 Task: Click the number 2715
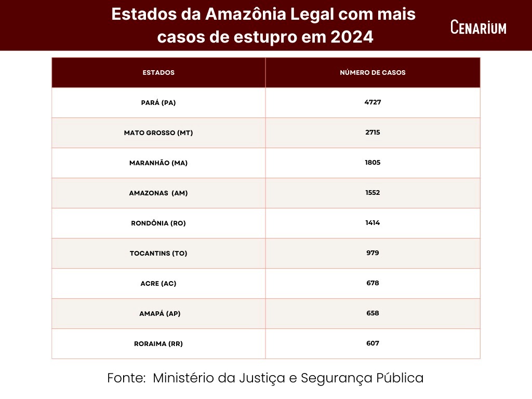373,132
